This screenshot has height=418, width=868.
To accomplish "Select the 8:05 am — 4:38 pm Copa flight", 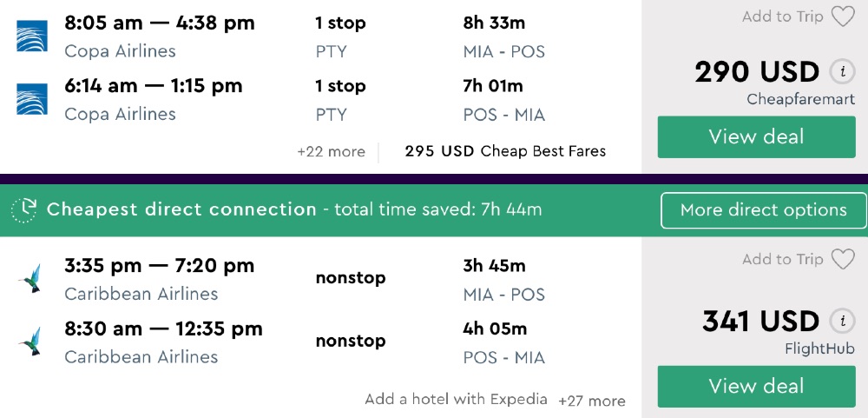I will click(160, 23).
